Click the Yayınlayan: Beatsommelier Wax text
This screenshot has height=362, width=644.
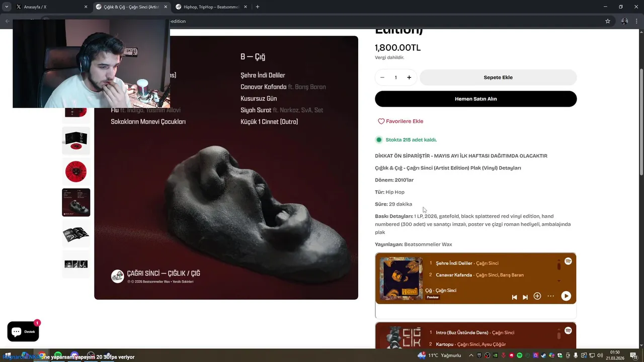click(x=414, y=244)
